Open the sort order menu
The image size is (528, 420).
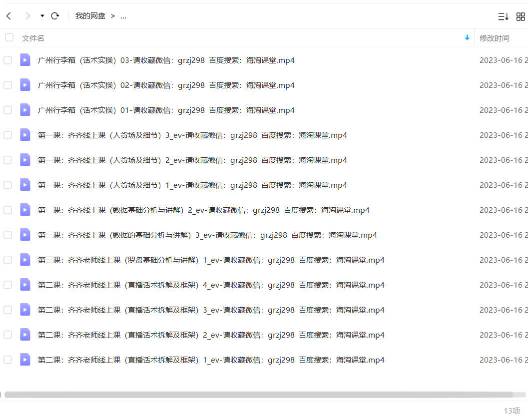point(503,16)
